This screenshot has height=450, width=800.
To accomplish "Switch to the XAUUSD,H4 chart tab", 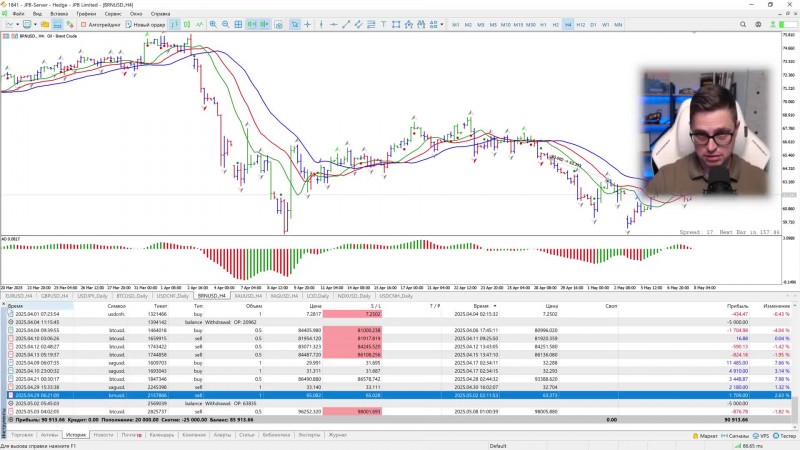I will click(x=248, y=296).
